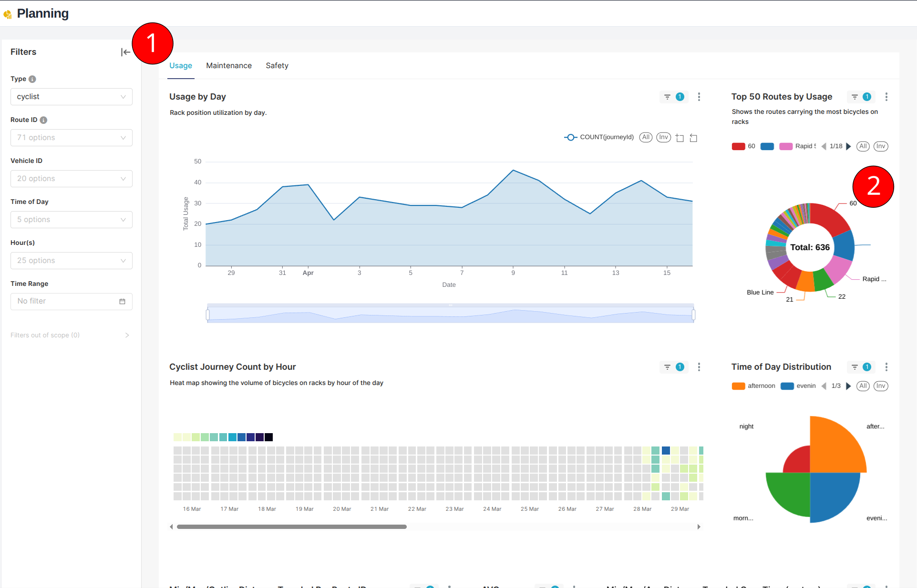Open the filter icon on Top 50 Routes by Usage

(x=855, y=97)
